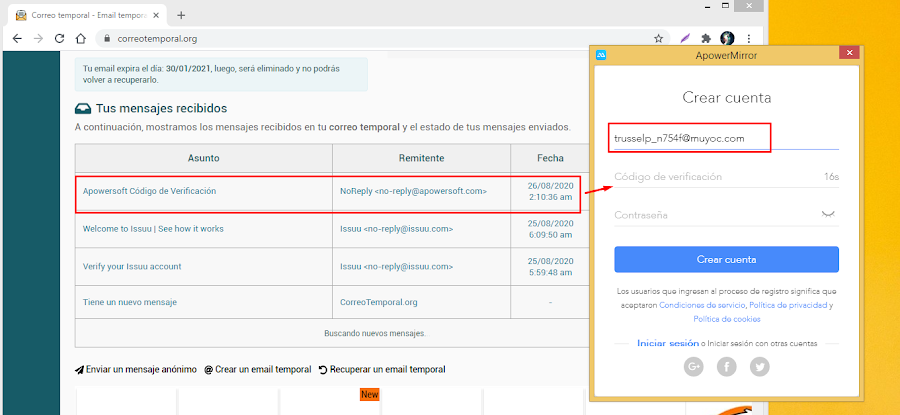The height and width of the screenshot is (415, 900).
Task: Open the Apowersoft Código de Verificación message
Action: (x=149, y=191)
